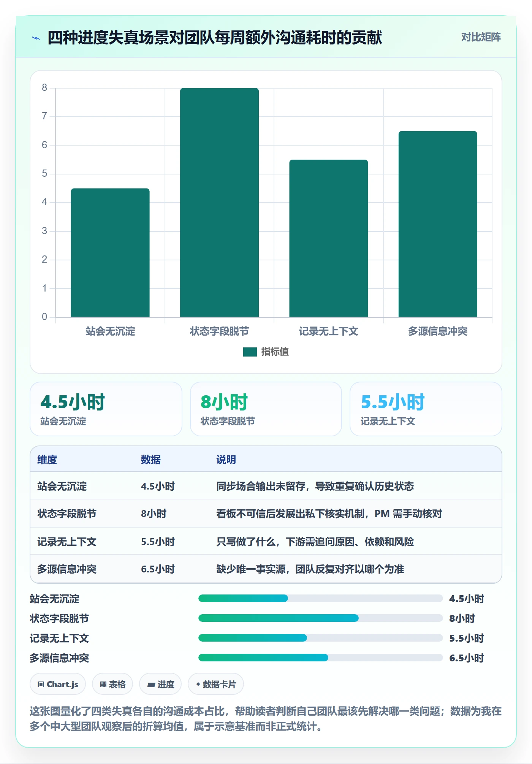The image size is (532, 764).
Task: Click the 说明 table column header
Action: [x=226, y=460]
